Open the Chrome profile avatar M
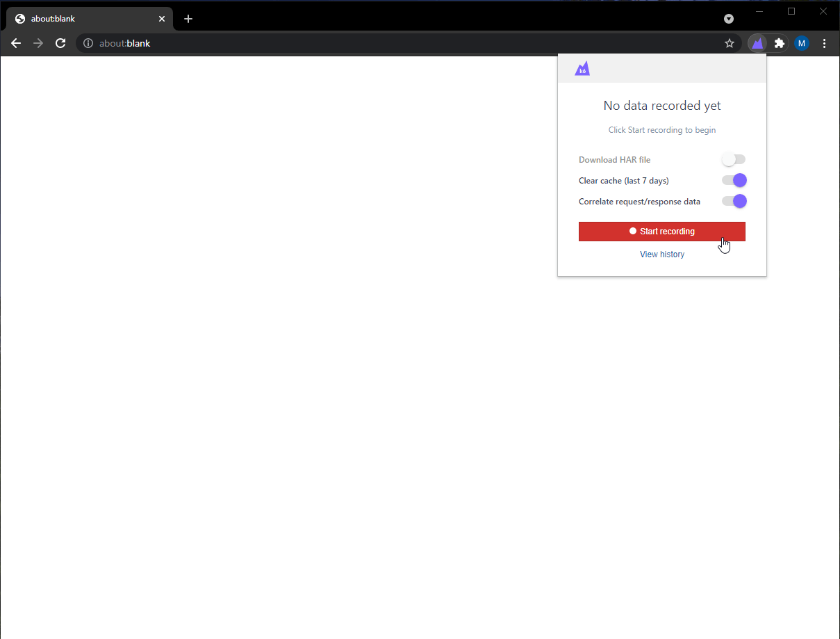This screenshot has width=840, height=639. pos(802,43)
